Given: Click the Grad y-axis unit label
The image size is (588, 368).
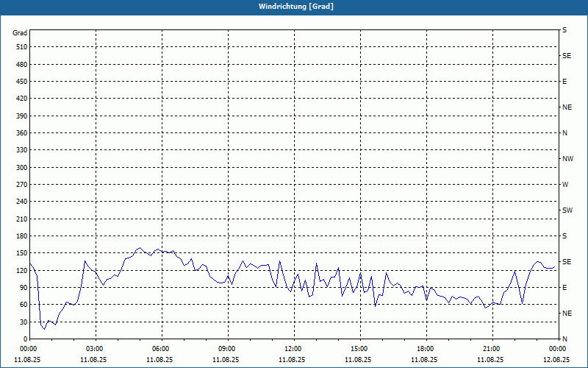Looking at the screenshot, I should [20, 33].
